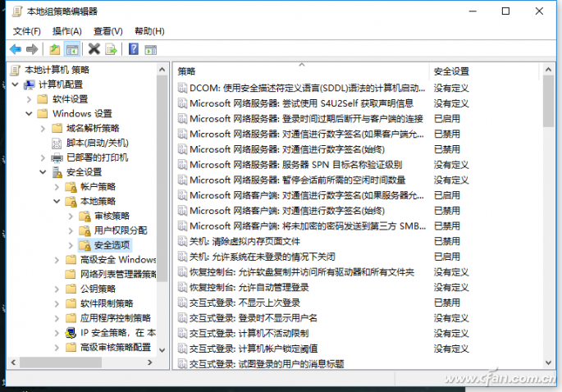Select policy 交互式登录: 登录时不显示用户名
This screenshot has height=392, width=562.
tap(253, 318)
